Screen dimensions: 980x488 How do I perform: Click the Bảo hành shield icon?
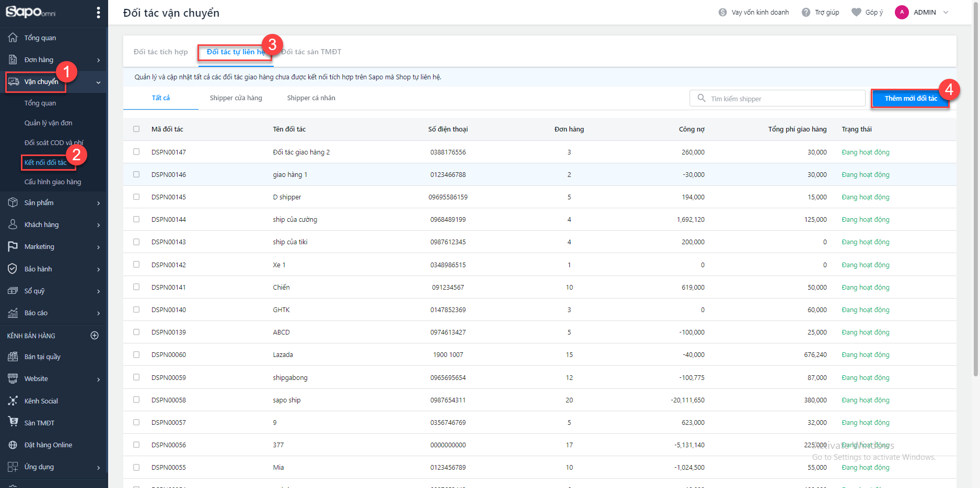(13, 269)
